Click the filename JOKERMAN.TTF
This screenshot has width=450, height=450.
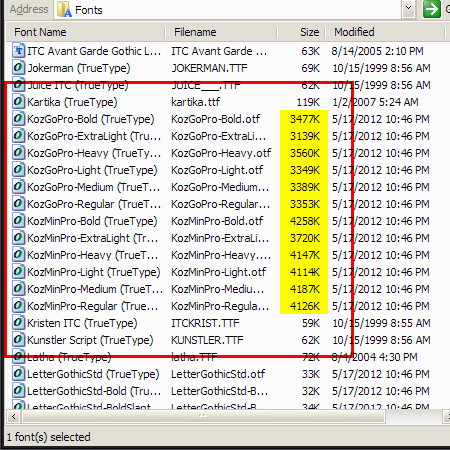coord(209,68)
